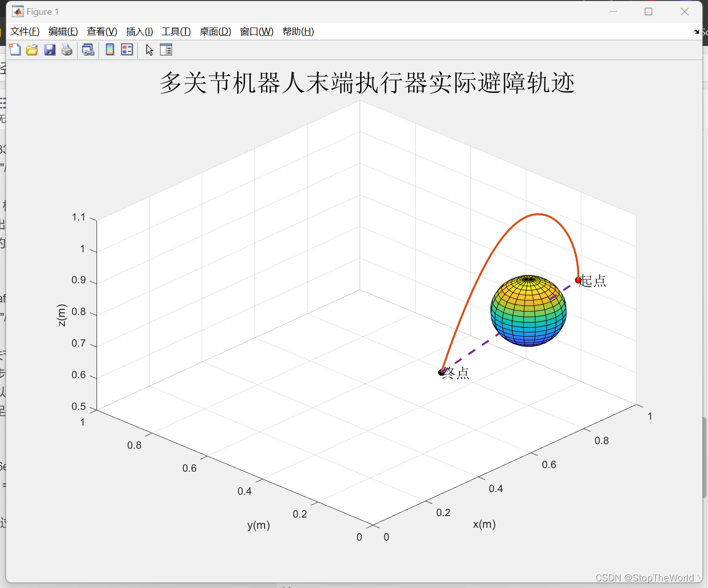Insert a colorbar using toolbar icon
Image resolution: width=708 pixels, height=588 pixels.
(110, 50)
